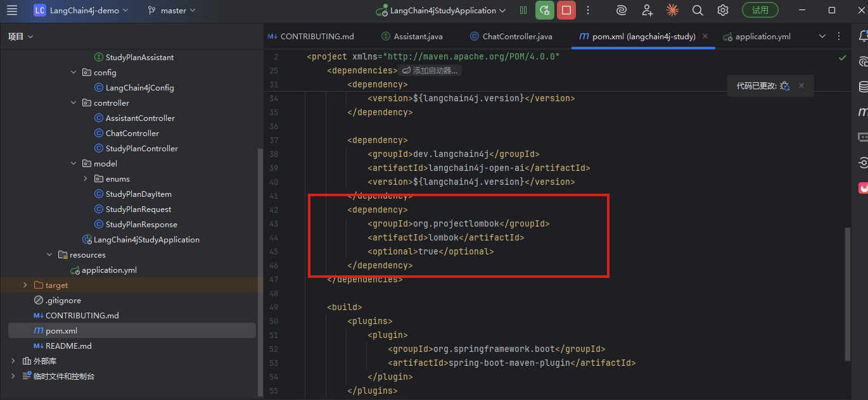
Task: Click 添加启动器... inlay link
Action: [x=430, y=70]
